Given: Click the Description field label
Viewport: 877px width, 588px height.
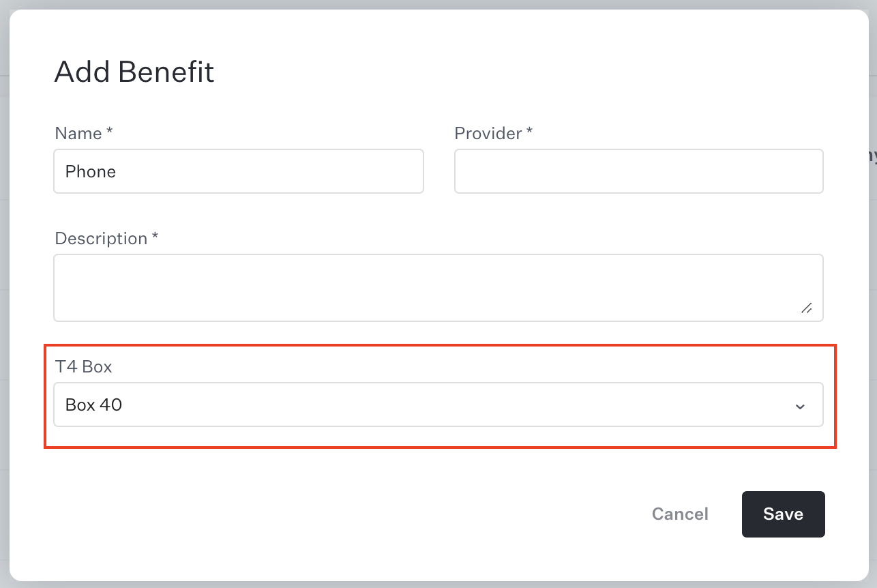Looking at the screenshot, I should 101,238.
